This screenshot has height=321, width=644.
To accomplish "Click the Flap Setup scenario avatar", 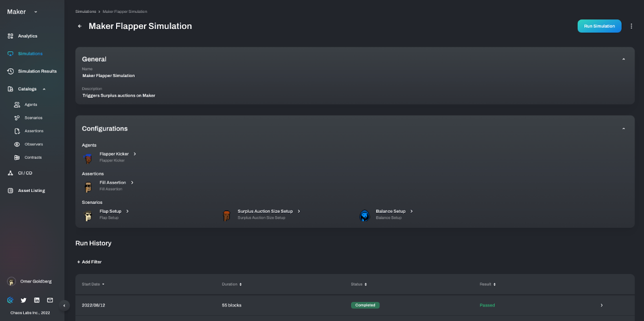I will point(88,215).
